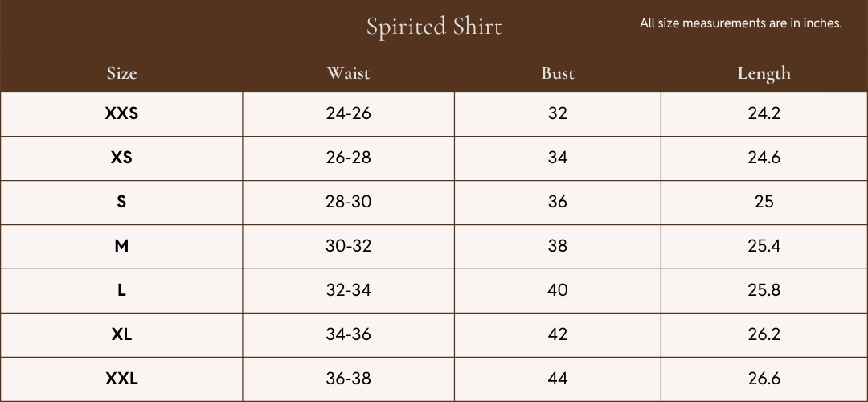Click waist value 24-26

348,113
